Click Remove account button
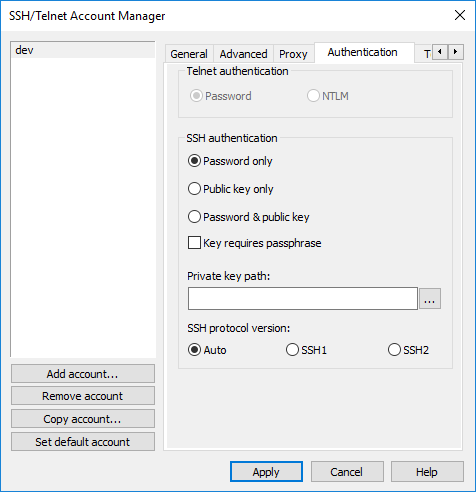476x492 pixels. tap(83, 396)
